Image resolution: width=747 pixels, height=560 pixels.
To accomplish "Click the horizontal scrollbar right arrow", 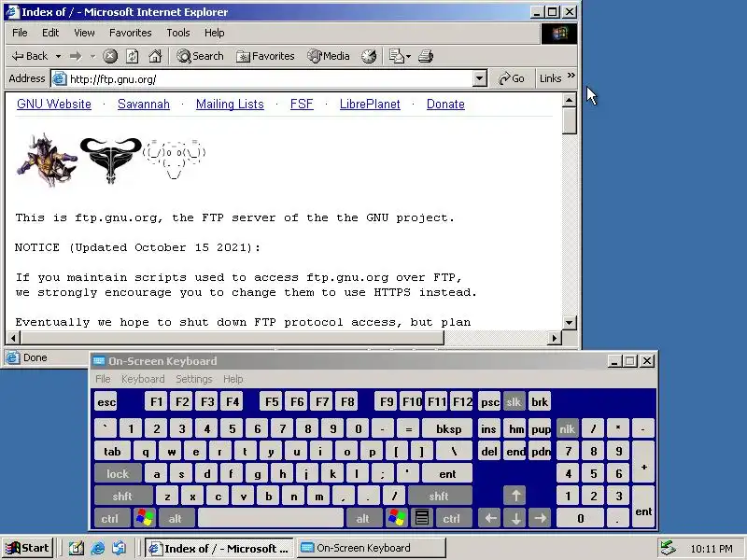I will [554, 338].
